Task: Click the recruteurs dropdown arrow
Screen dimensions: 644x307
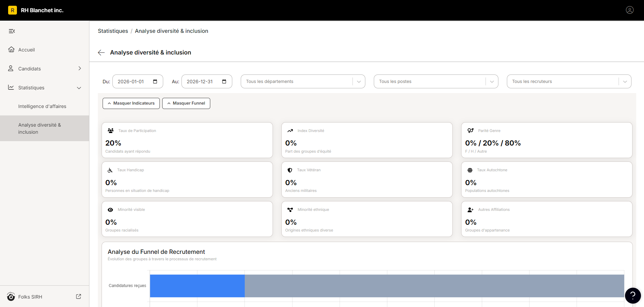Action: tap(625, 82)
